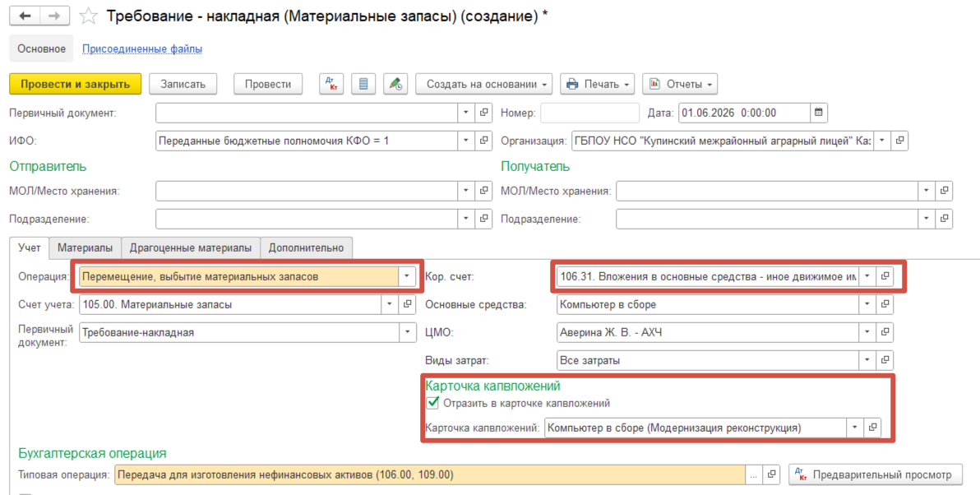
Task: Go back with the left arrow button
Action: [x=25, y=16]
